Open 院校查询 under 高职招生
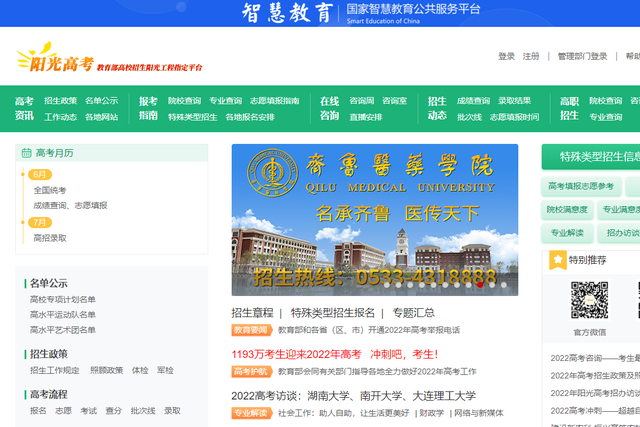640x427 pixels. [x=606, y=101]
